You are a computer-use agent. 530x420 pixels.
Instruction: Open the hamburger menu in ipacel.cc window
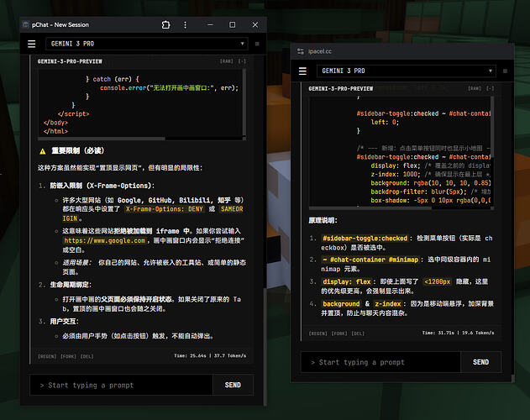(x=302, y=71)
